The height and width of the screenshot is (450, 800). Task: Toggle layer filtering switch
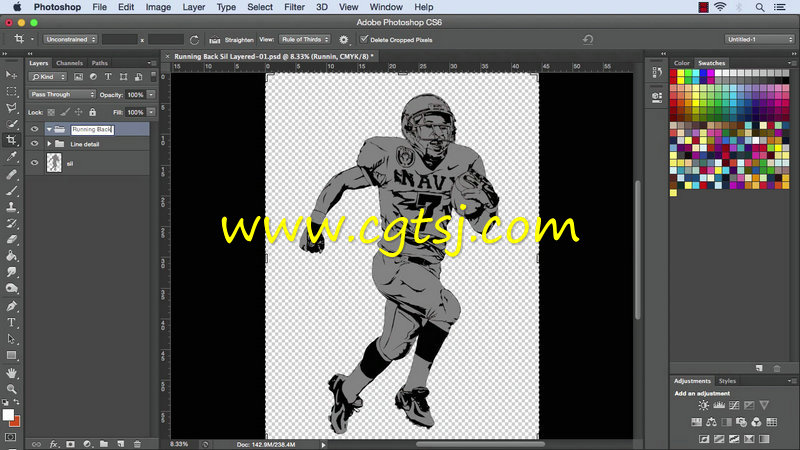[x=154, y=77]
